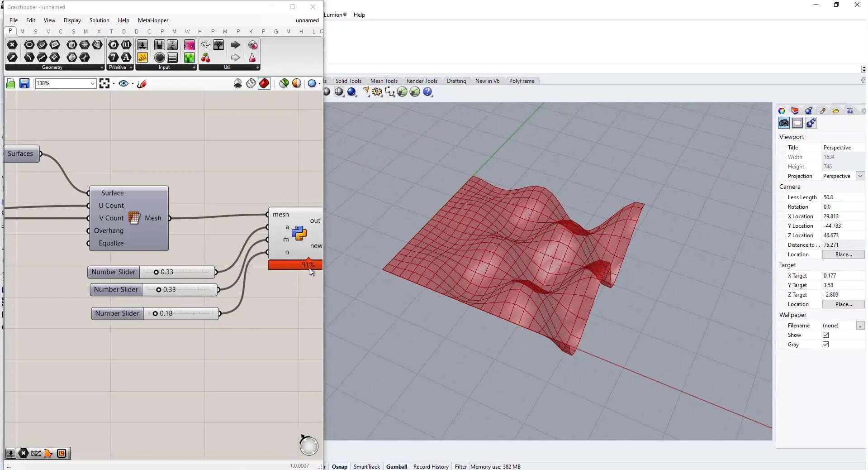Click the Camera Location Place button
This screenshot has width=868, height=470.
843,254
